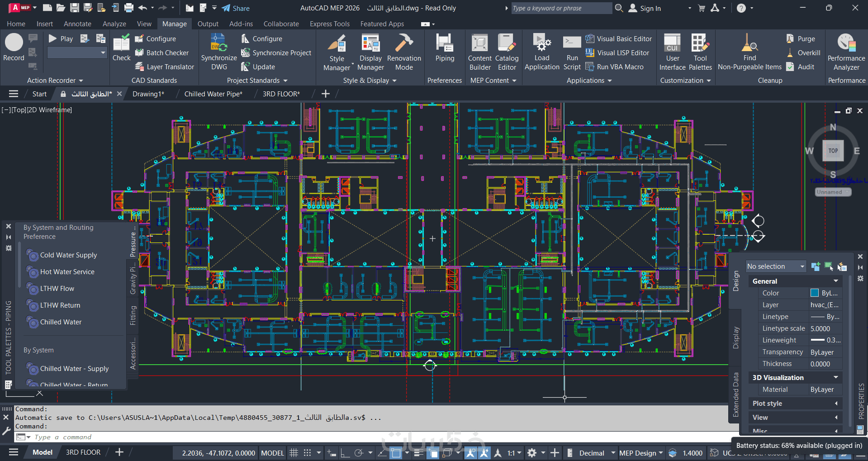Start the Action Recorder Record button
Screen dimensions: 868x461
point(14,47)
